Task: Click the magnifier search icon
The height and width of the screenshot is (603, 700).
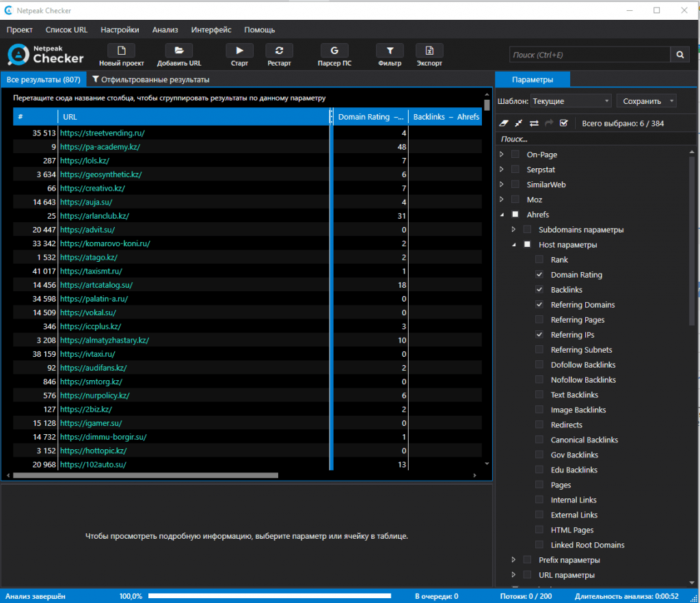Action: click(x=680, y=55)
